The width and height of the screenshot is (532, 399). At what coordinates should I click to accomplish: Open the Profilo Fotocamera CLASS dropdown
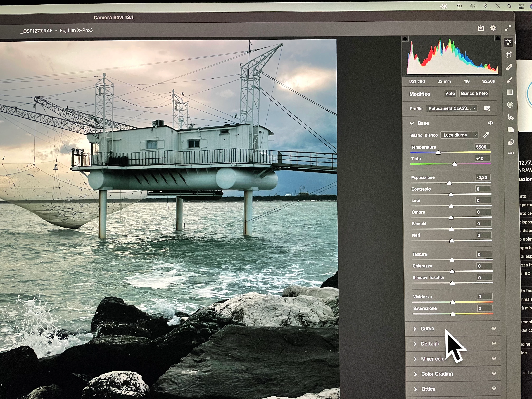pyautogui.click(x=451, y=108)
